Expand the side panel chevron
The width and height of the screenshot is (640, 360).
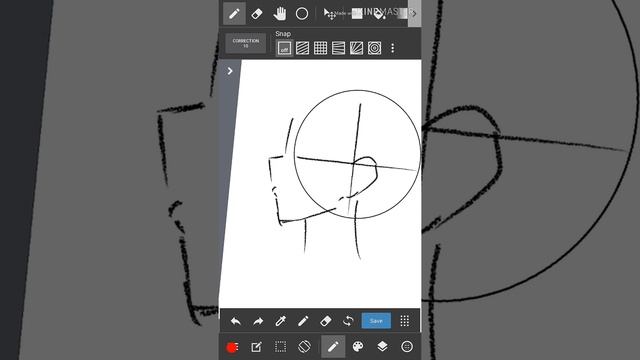point(230,71)
